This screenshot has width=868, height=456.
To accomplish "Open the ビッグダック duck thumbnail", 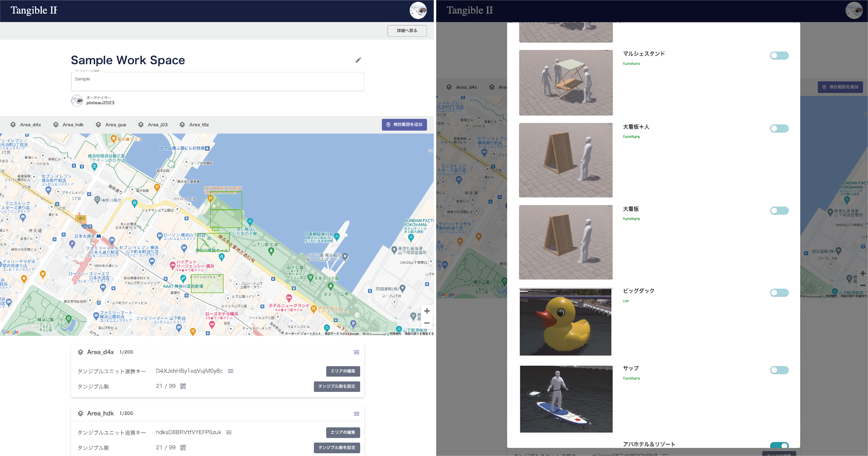I will [x=566, y=322].
